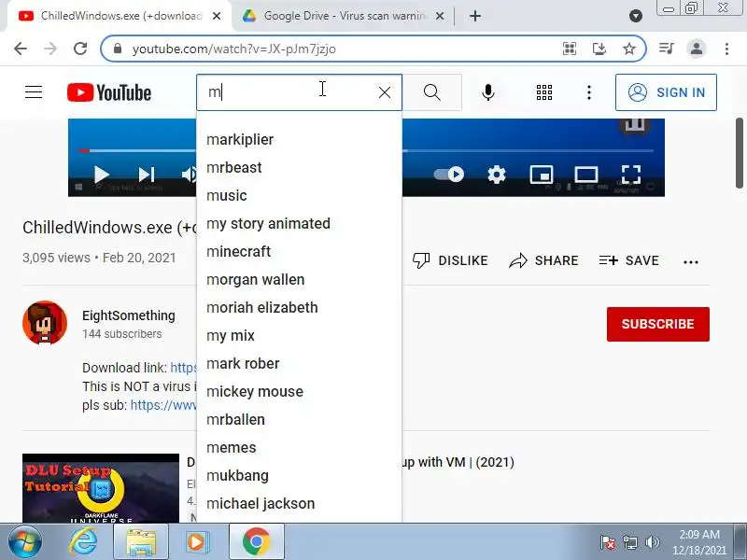
Task: Click the magnifier search button
Action: coord(432,92)
